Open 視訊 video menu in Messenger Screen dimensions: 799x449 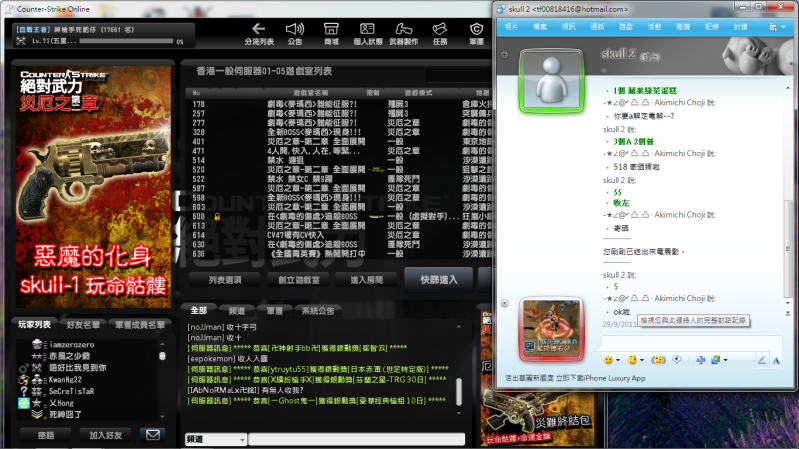pyautogui.click(x=568, y=27)
